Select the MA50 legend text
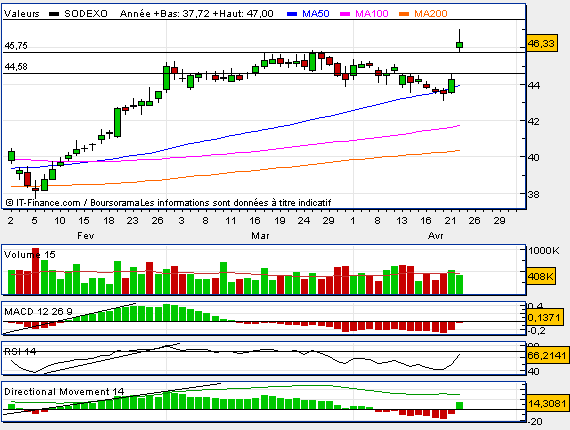 click(x=316, y=14)
